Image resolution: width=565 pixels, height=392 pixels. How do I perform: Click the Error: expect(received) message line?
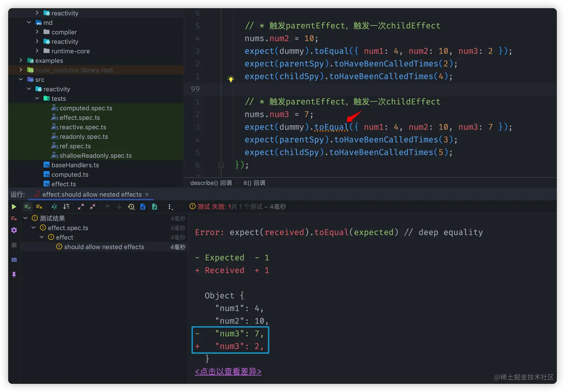pos(339,232)
